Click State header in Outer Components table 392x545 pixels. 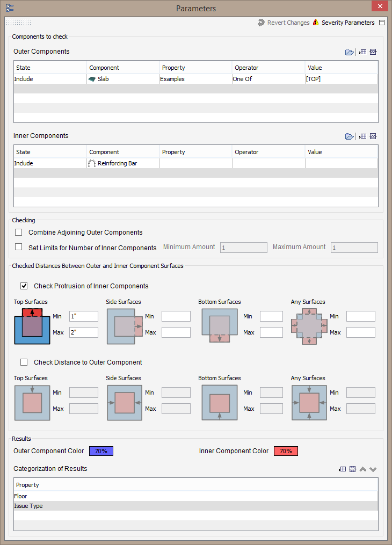[x=50, y=68]
